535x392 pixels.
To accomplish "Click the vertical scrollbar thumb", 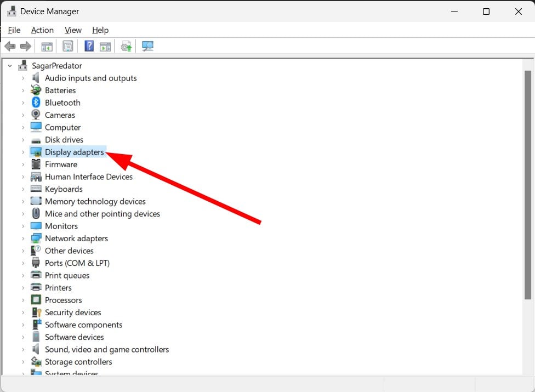I will 528,185.
